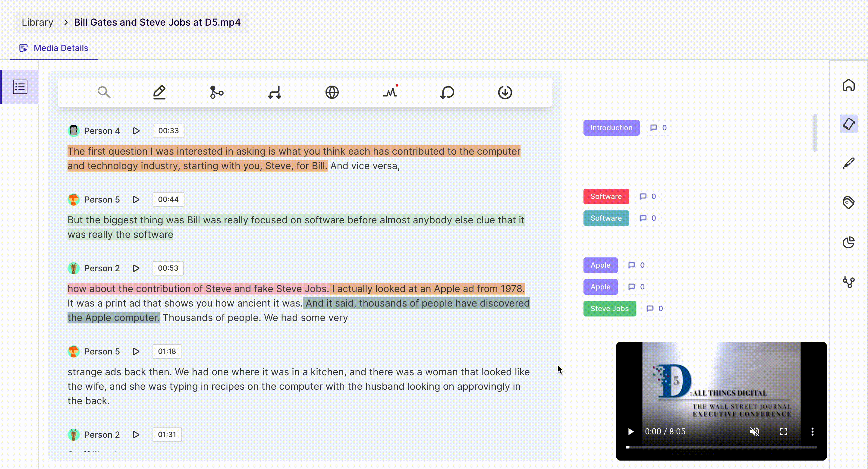Unmute the video player audio

coord(754,432)
